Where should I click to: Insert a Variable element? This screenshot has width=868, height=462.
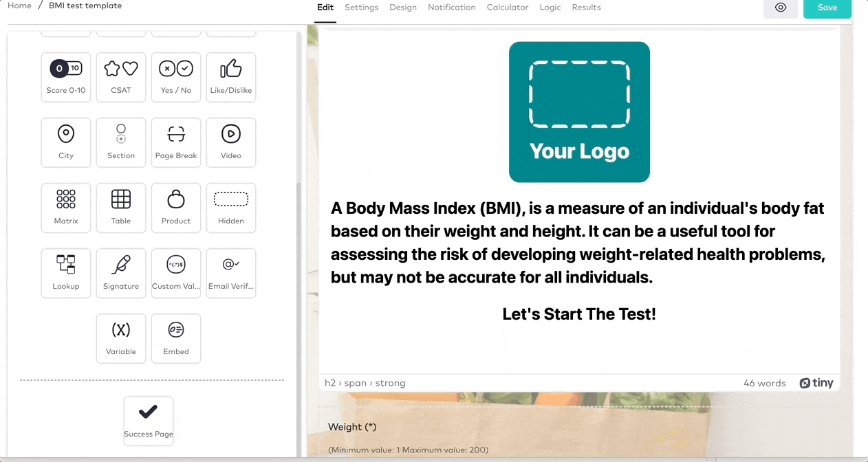point(121,338)
